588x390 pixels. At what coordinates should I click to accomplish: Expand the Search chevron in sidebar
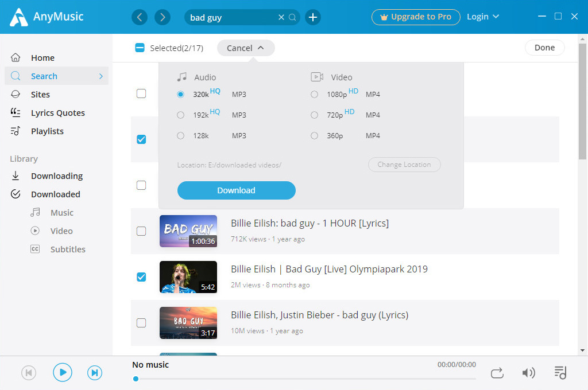click(101, 76)
